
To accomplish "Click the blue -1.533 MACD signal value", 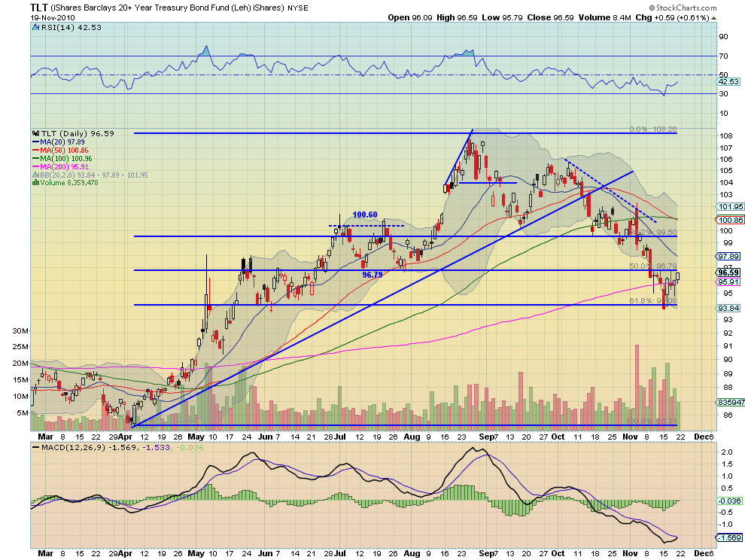I will click(154, 448).
